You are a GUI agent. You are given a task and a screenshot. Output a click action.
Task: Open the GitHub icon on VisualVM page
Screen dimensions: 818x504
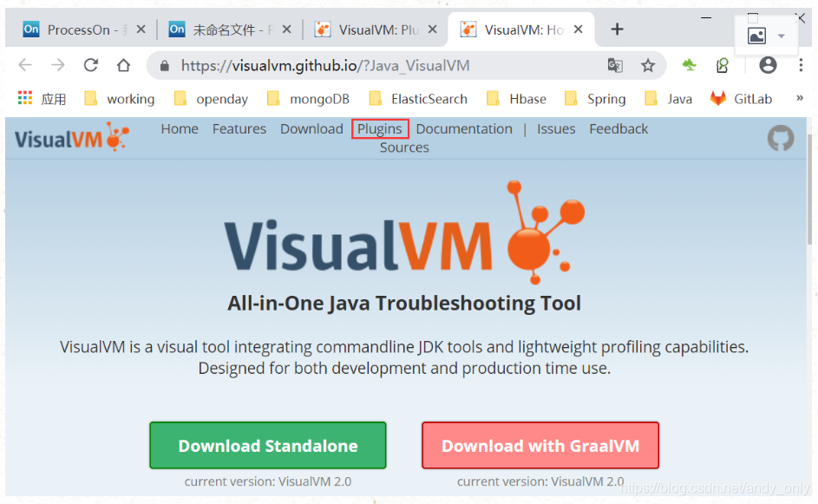coord(781,138)
